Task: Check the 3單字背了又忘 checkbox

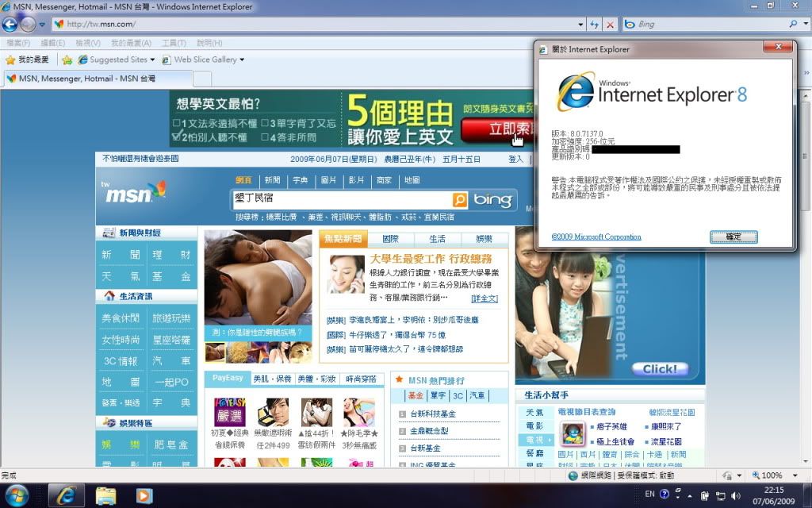Action: point(265,123)
